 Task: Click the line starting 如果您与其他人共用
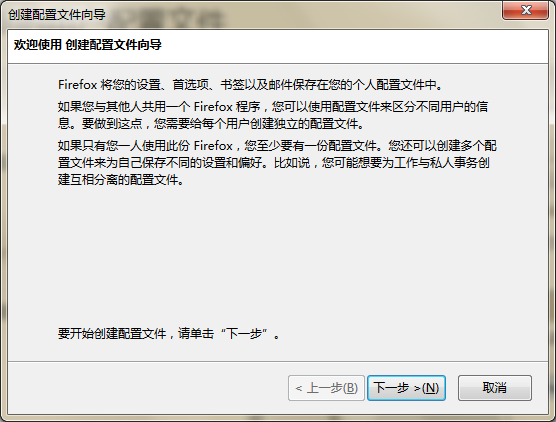point(273,106)
